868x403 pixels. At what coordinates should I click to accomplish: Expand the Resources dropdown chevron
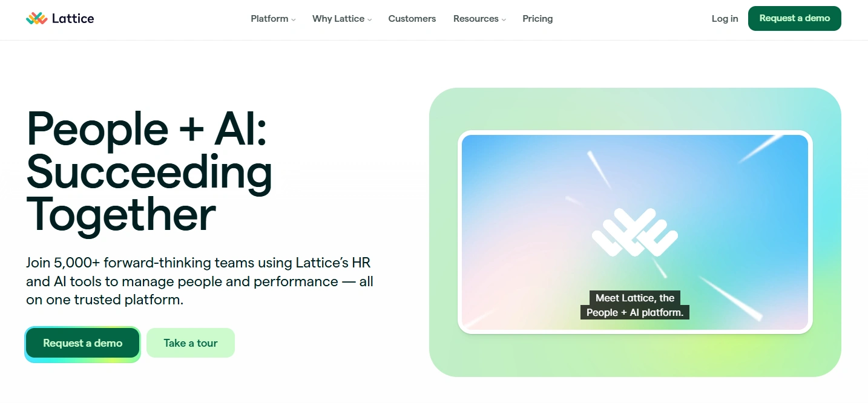point(504,19)
